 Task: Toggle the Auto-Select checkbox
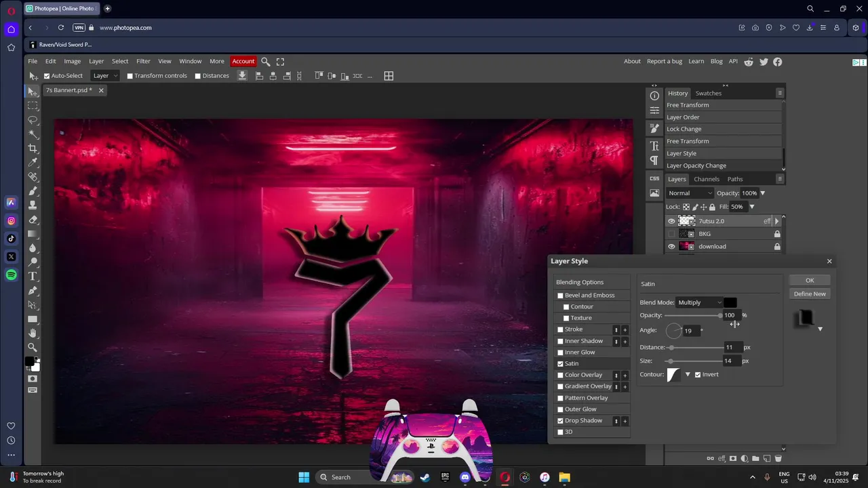coord(47,76)
